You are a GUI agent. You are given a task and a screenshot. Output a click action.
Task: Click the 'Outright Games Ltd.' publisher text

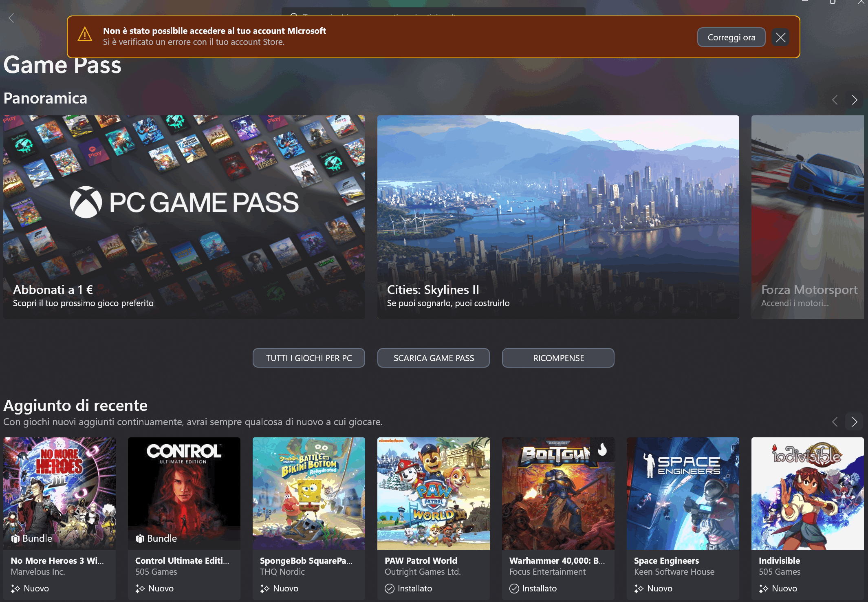pos(423,572)
